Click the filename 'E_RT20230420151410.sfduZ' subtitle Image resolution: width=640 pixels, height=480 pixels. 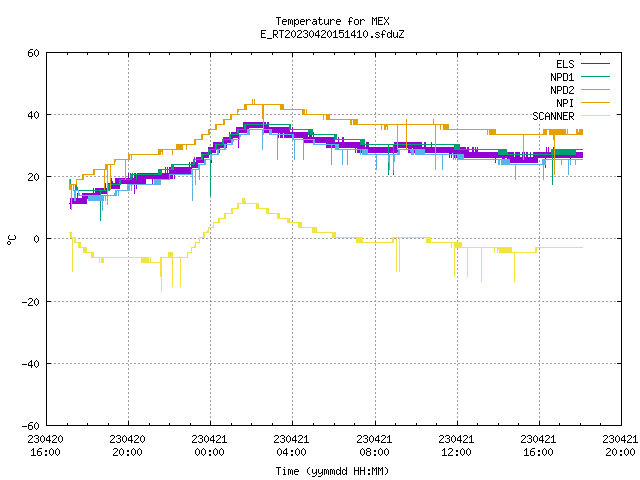[332, 34]
